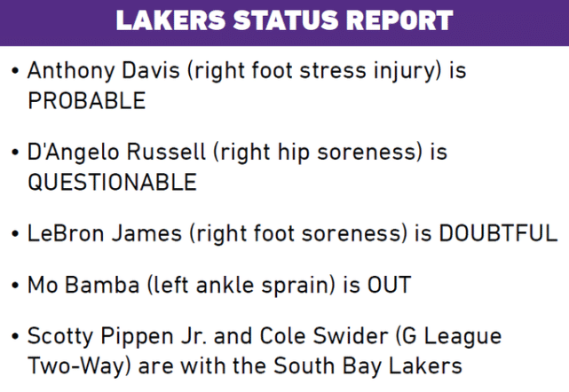Image resolution: width=569 pixels, height=392 pixels.
Task: Click the word PROBABLE
Action: coord(87,101)
